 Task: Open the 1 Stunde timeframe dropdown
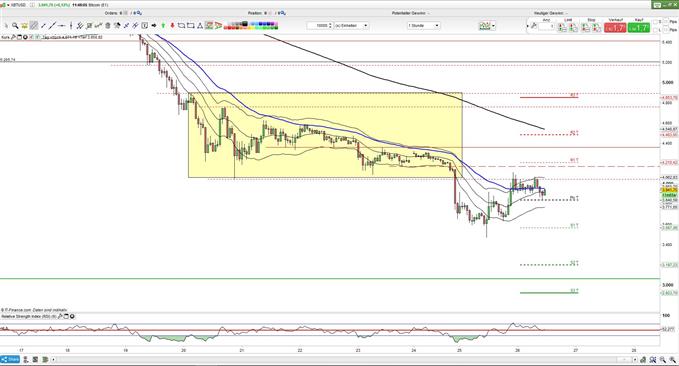tap(424, 26)
